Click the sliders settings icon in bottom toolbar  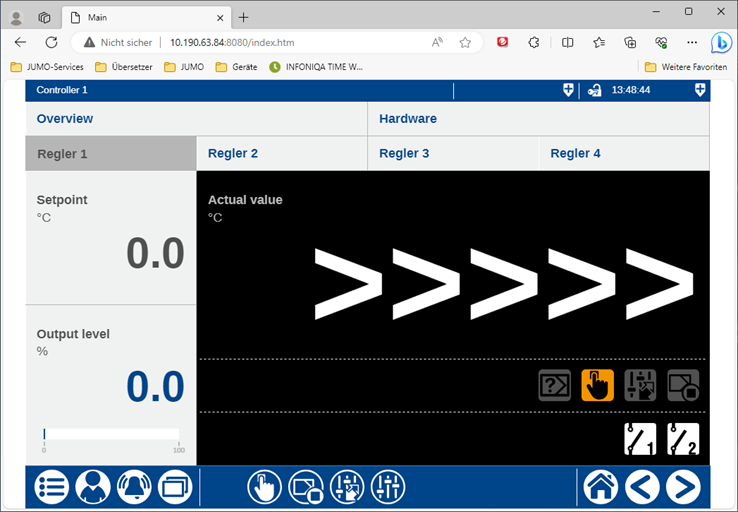pyautogui.click(x=387, y=488)
